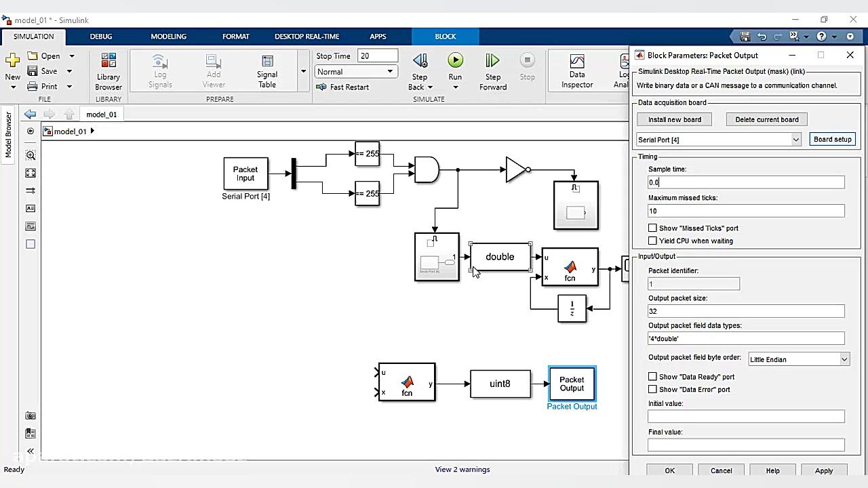Click the Fast Restart button
Screen dimensions: 868x488
coord(342,87)
